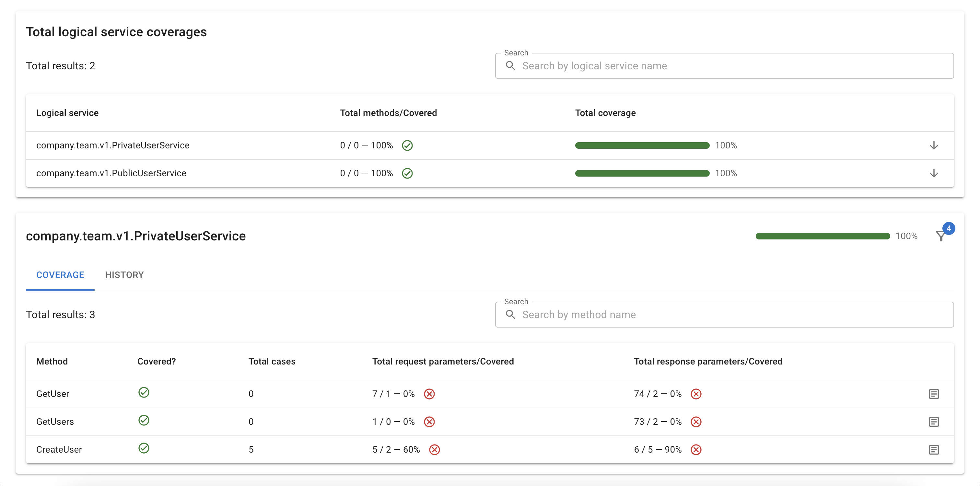Click the search magnifier in the logical service field
This screenshot has height=486, width=980.
click(x=510, y=66)
